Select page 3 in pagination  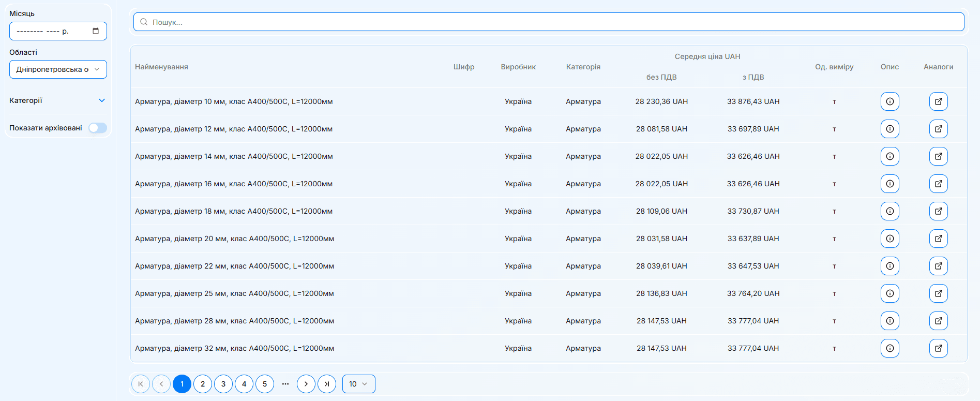[223, 384]
